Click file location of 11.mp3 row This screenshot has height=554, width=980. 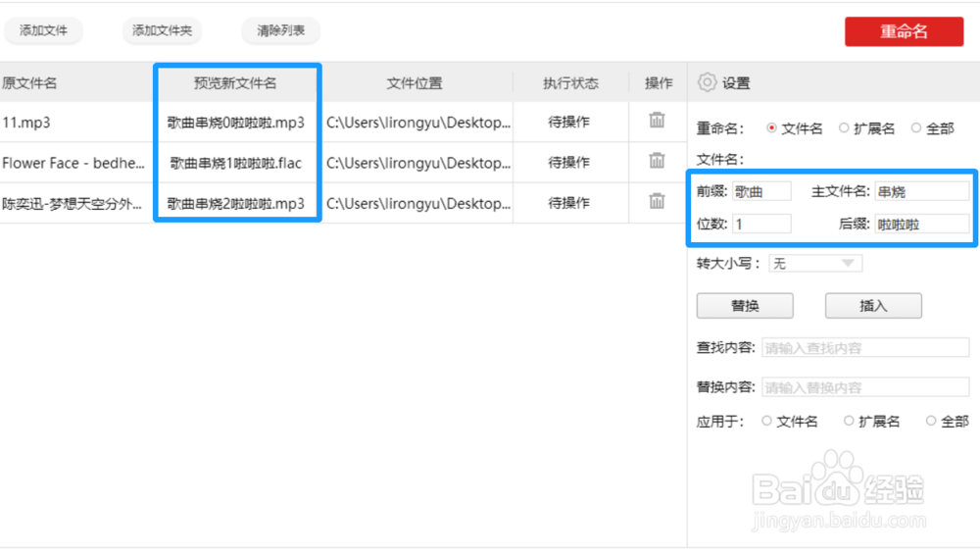[x=418, y=123]
